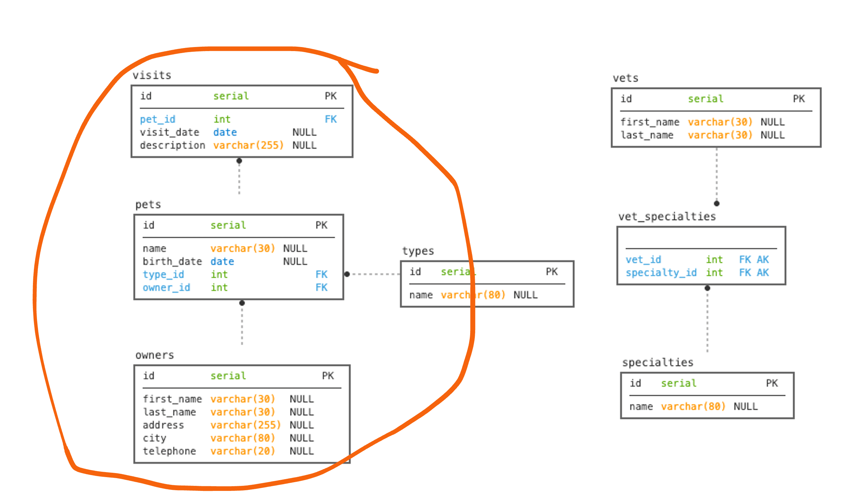Click the description column name in visits
Viewport: 867px width, 504px height.
coord(173,145)
